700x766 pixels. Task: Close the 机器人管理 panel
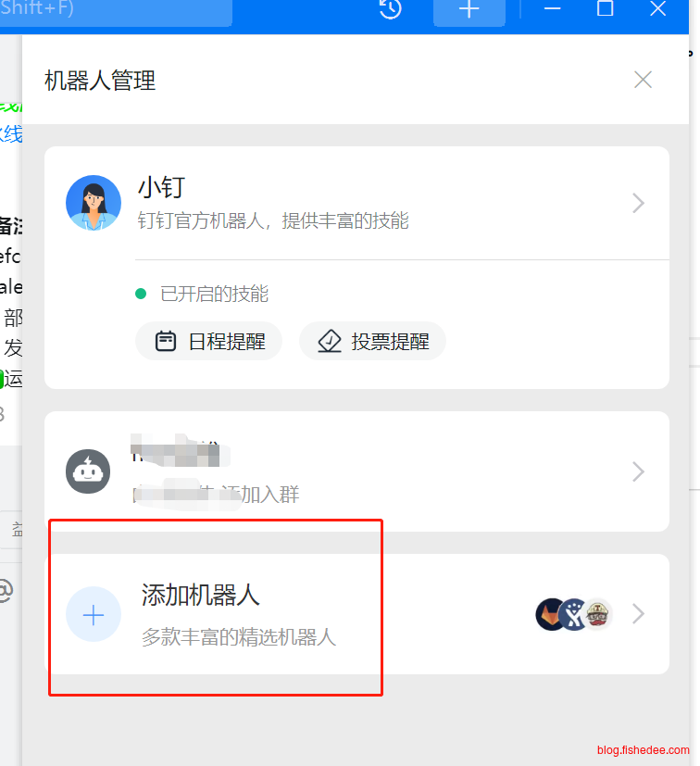643,80
